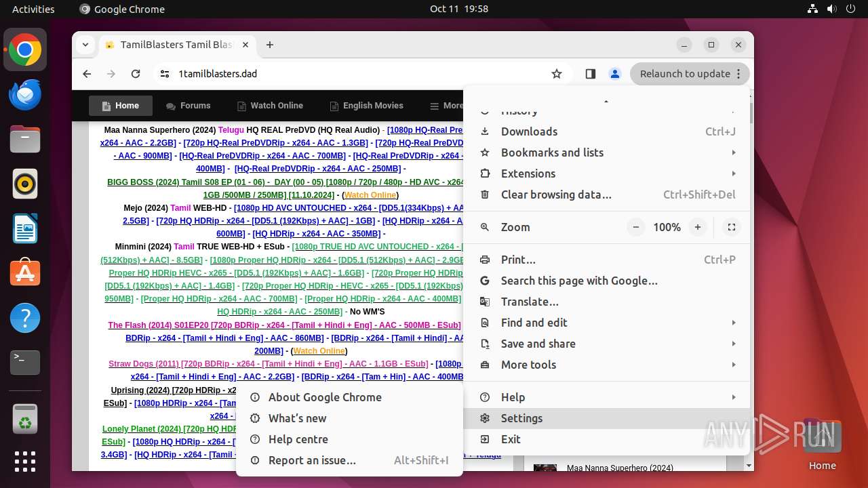This screenshot has height=488, width=868.
Task: Bookmark this page with the star icon
Action: [x=557, y=74]
